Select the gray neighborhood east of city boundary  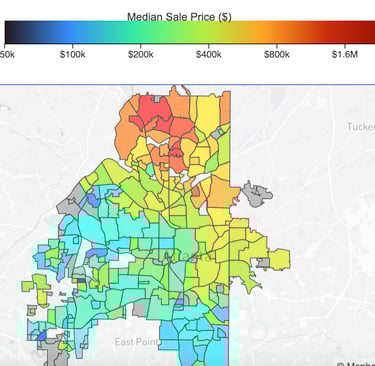tap(257, 194)
